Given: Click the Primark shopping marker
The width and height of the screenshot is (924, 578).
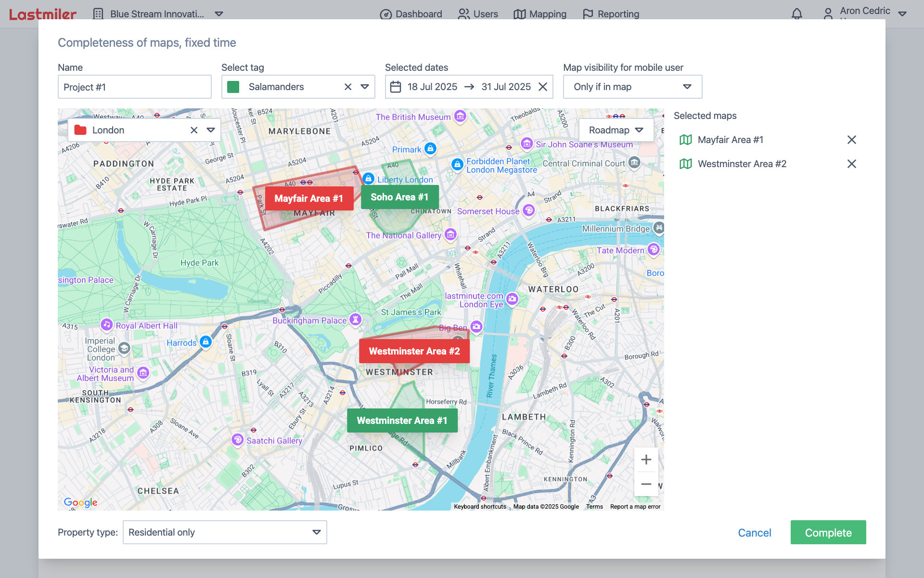Looking at the screenshot, I should pos(431,149).
